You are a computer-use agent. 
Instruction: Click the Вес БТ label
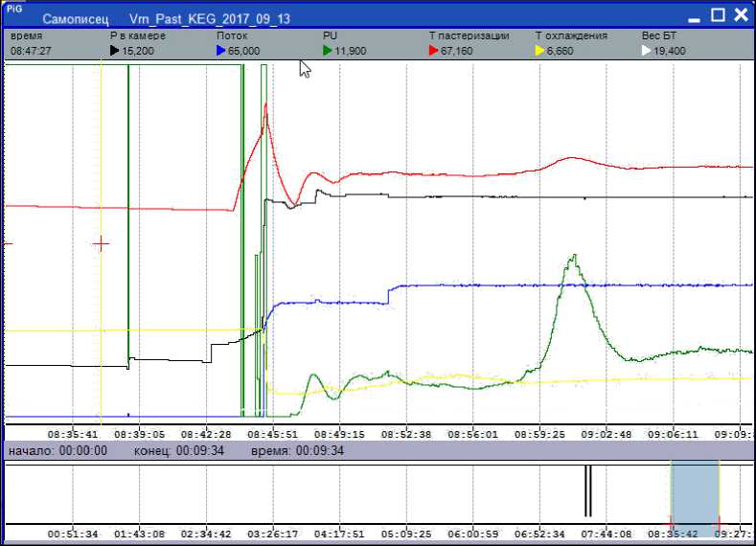click(659, 35)
